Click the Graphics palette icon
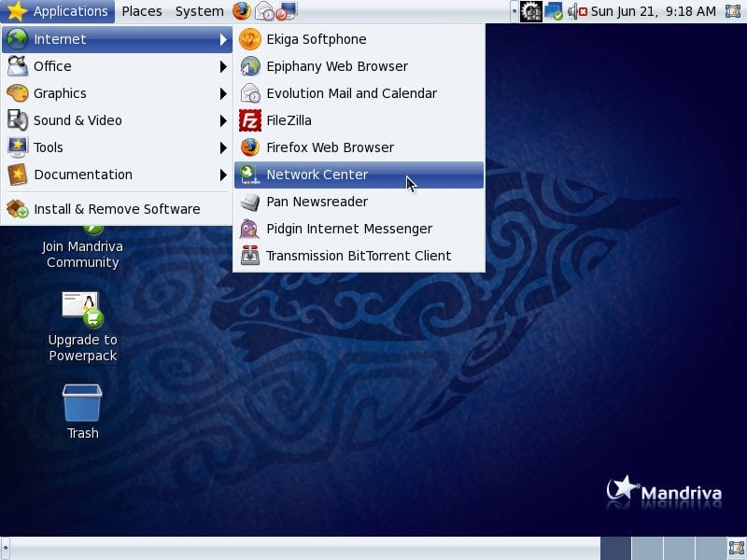This screenshot has height=560, width=747. (18, 93)
